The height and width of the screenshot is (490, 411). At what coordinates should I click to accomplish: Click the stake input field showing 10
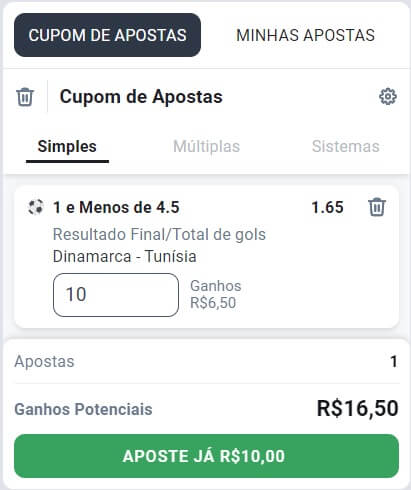coord(116,295)
